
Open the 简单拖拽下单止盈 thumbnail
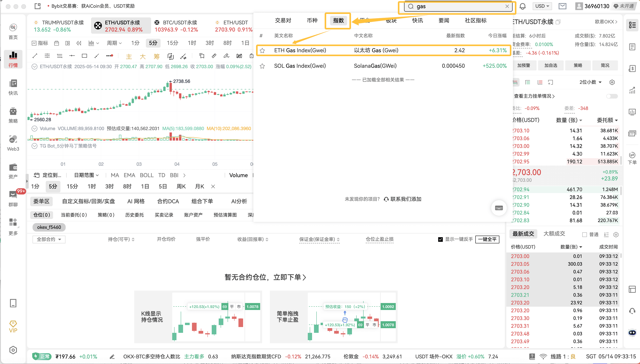tap(333, 317)
